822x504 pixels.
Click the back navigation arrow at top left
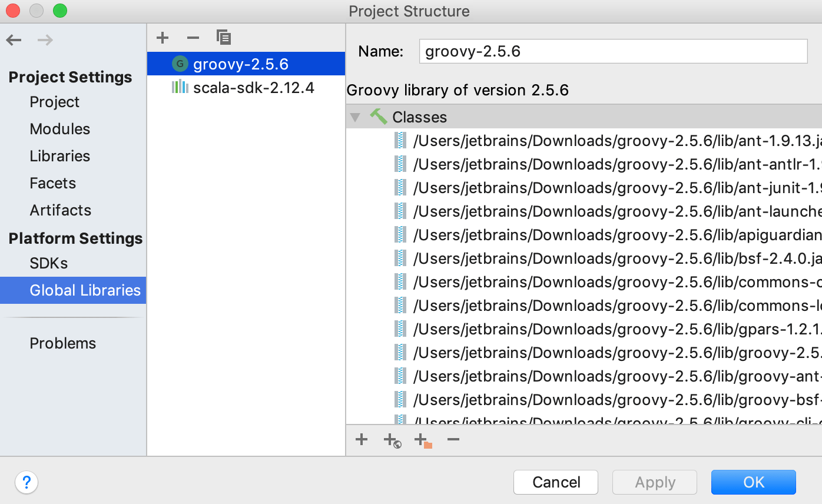pos(13,39)
